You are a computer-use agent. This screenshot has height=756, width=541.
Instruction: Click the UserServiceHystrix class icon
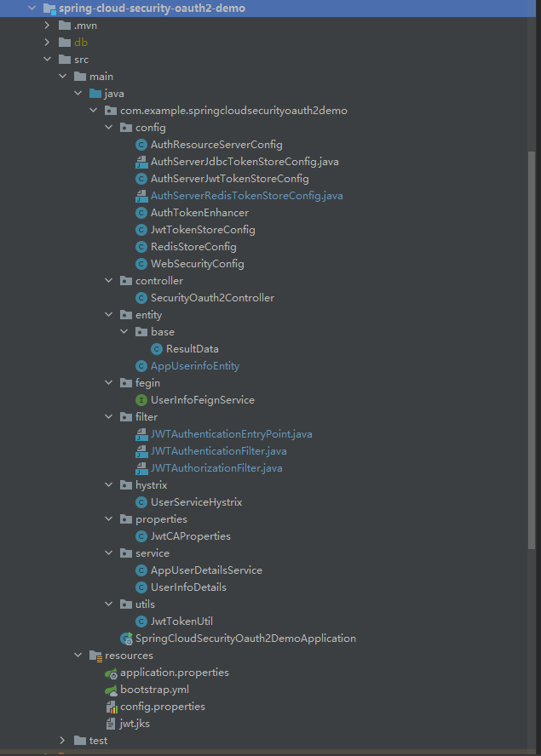tap(141, 502)
